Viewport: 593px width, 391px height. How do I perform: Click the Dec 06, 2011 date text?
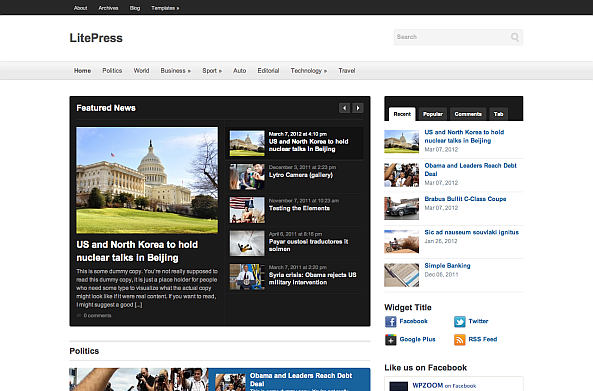tap(441, 275)
